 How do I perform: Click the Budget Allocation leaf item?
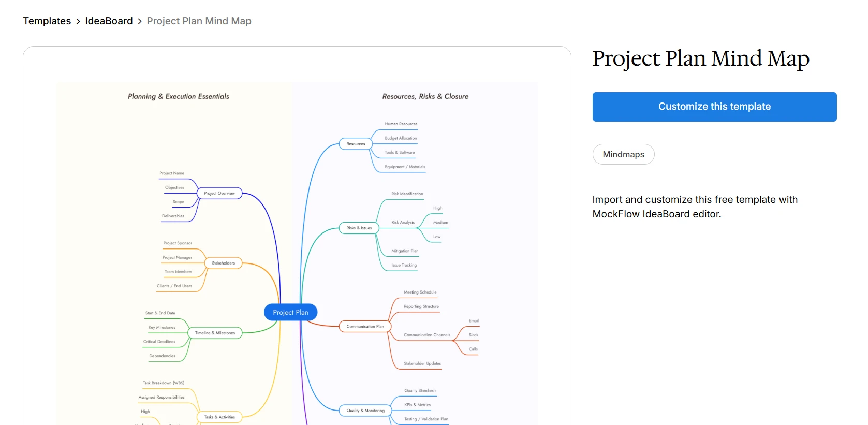[401, 138]
